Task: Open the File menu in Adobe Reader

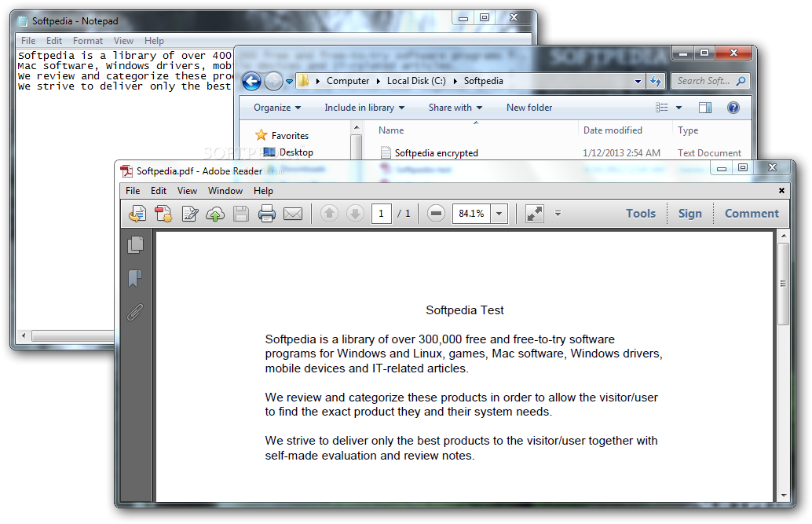Action: click(x=133, y=191)
